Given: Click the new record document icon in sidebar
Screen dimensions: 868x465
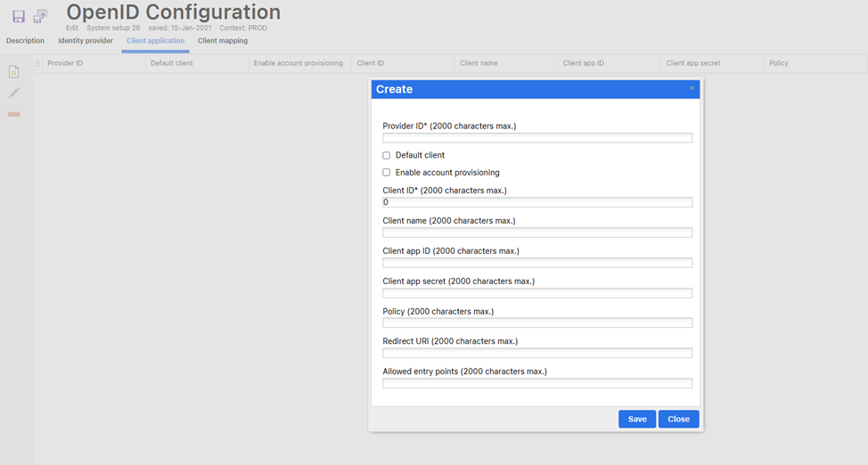Looking at the screenshot, I should pos(13,72).
